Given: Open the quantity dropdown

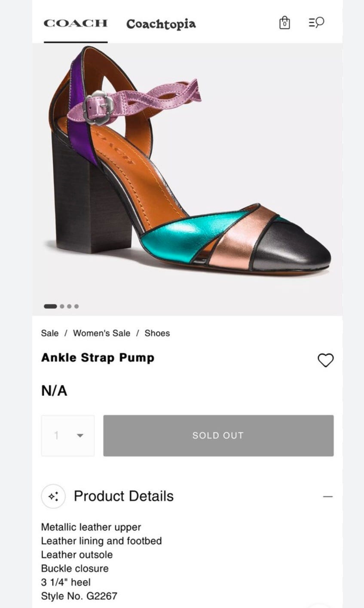Looking at the screenshot, I should 68,435.
